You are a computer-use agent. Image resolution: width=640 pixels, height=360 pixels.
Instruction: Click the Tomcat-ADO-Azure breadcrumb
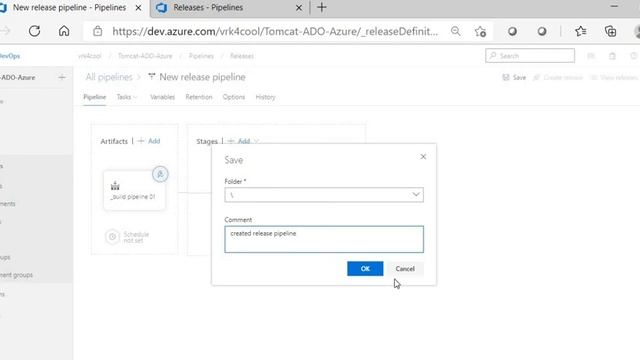145,56
